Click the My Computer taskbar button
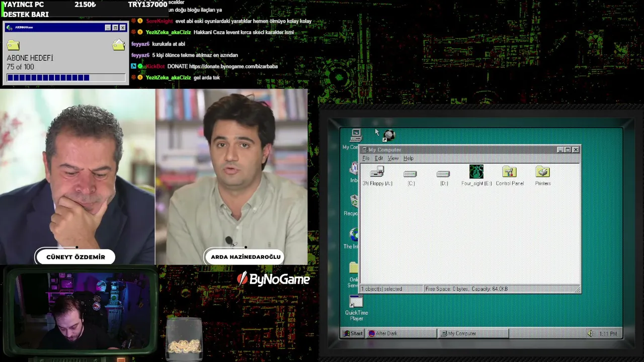The image size is (644, 362). point(473,333)
